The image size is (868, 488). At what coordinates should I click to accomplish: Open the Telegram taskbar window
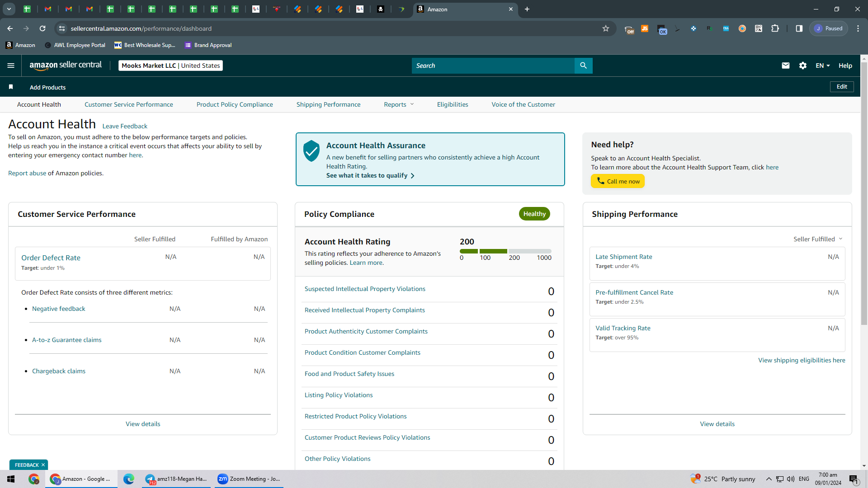point(176,479)
